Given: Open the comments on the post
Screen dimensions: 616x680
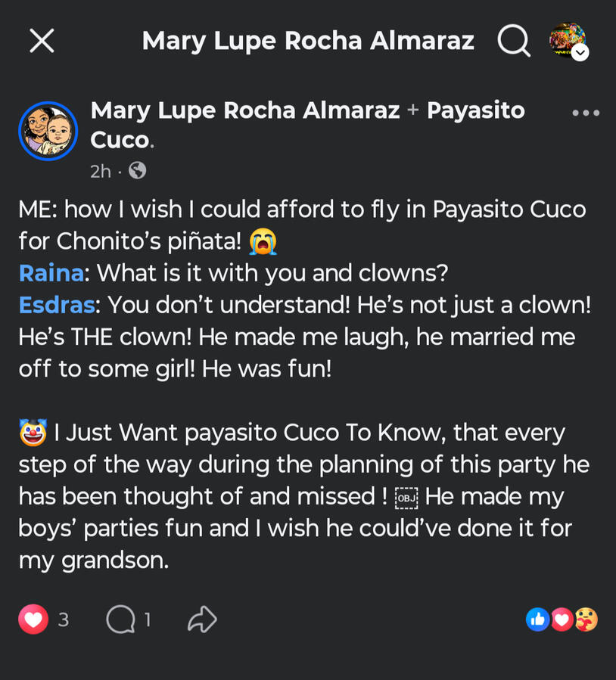Looking at the screenshot, I should point(120,620).
